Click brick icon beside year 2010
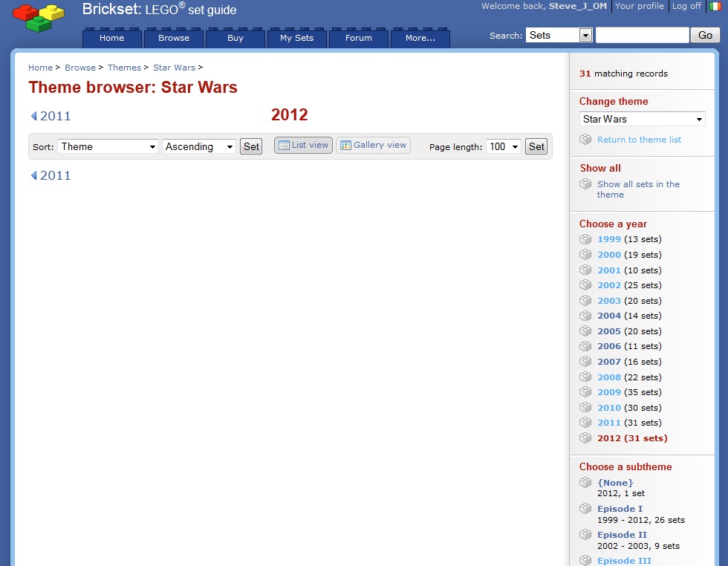Image resolution: width=728 pixels, height=566 pixels. coord(585,407)
